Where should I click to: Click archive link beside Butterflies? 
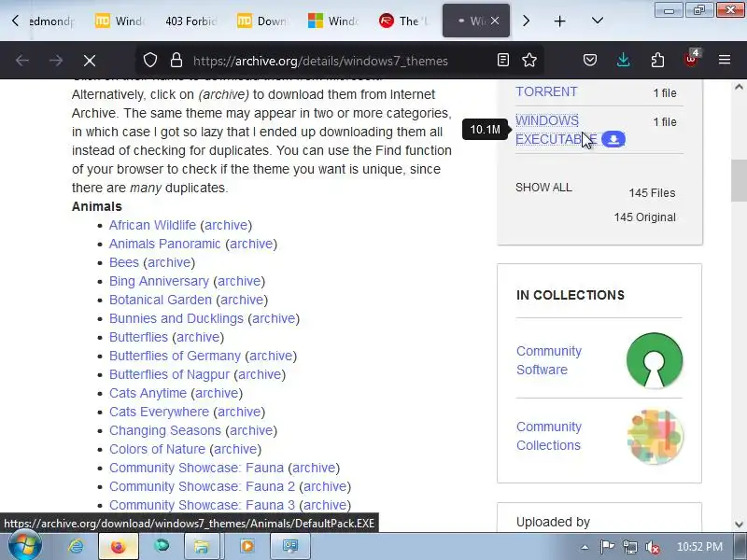coord(198,337)
